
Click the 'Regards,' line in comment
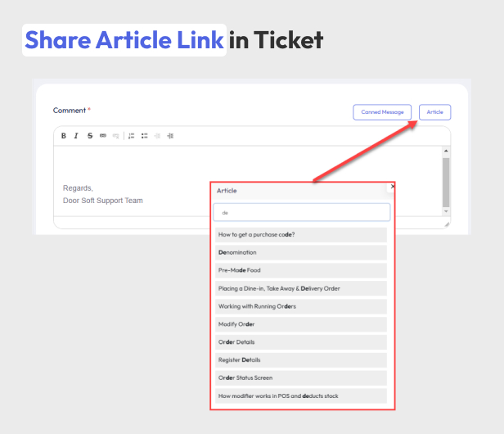78,188
